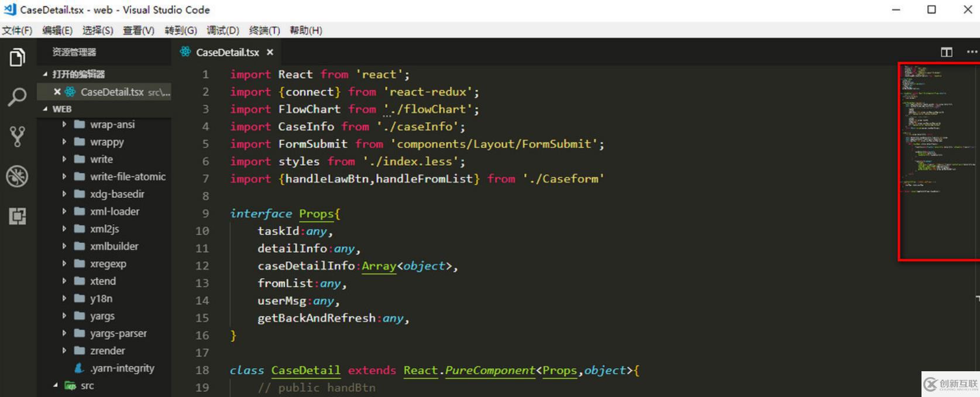Open the 编辑(E) menu
This screenshot has height=397, width=980.
[57, 30]
